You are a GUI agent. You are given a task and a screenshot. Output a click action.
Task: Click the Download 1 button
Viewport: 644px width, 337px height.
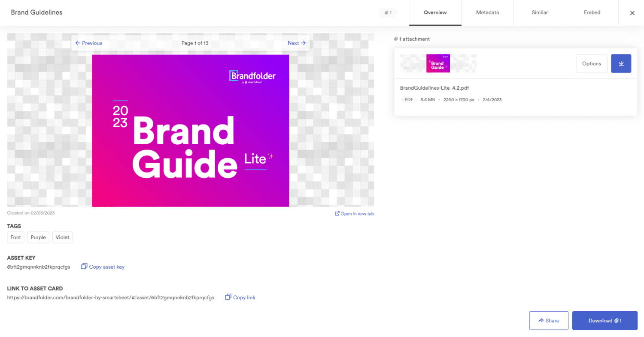coord(605,321)
